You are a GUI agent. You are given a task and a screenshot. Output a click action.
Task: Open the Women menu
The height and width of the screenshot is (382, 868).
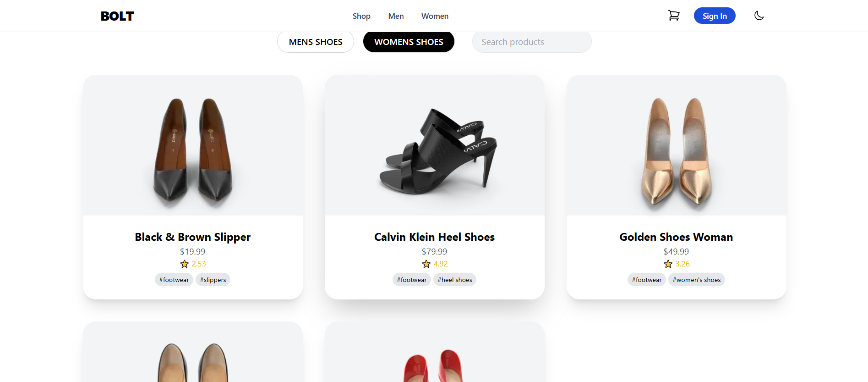click(x=435, y=16)
